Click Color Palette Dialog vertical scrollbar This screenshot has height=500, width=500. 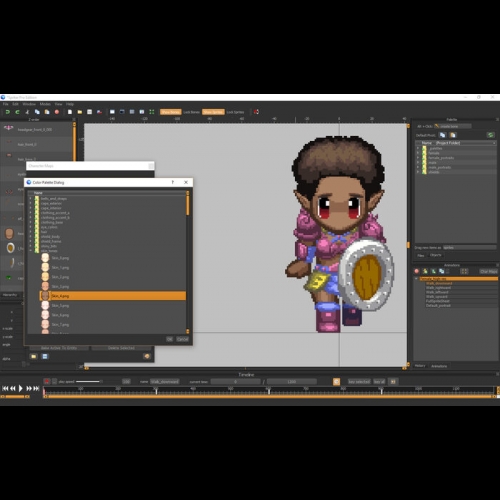[188, 262]
